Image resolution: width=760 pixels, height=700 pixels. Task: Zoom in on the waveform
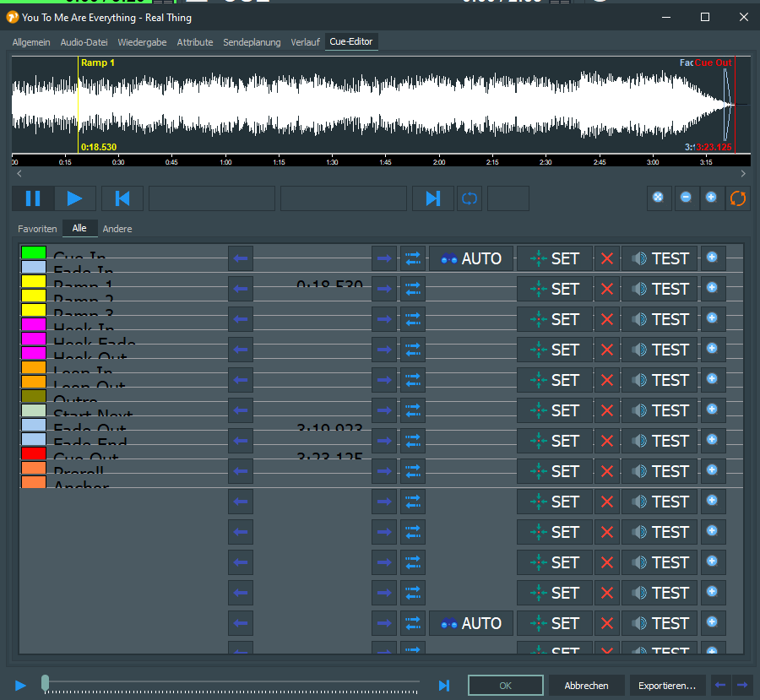[711, 198]
